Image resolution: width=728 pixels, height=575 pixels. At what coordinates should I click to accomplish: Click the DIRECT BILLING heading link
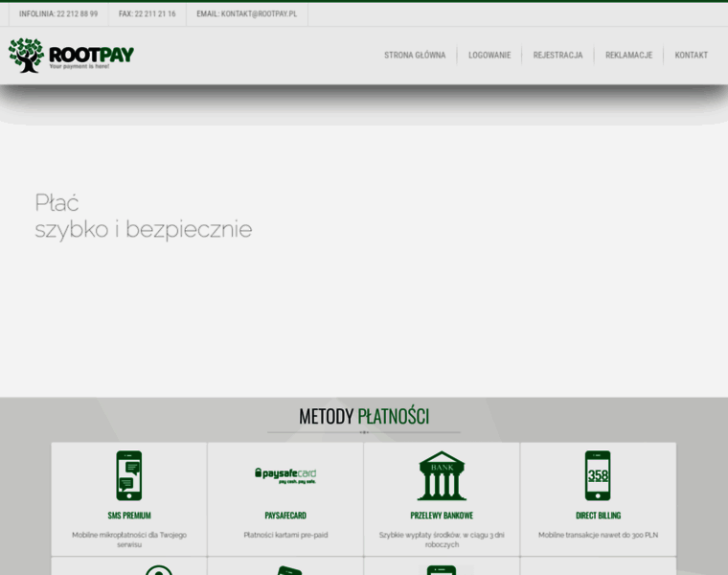point(598,516)
